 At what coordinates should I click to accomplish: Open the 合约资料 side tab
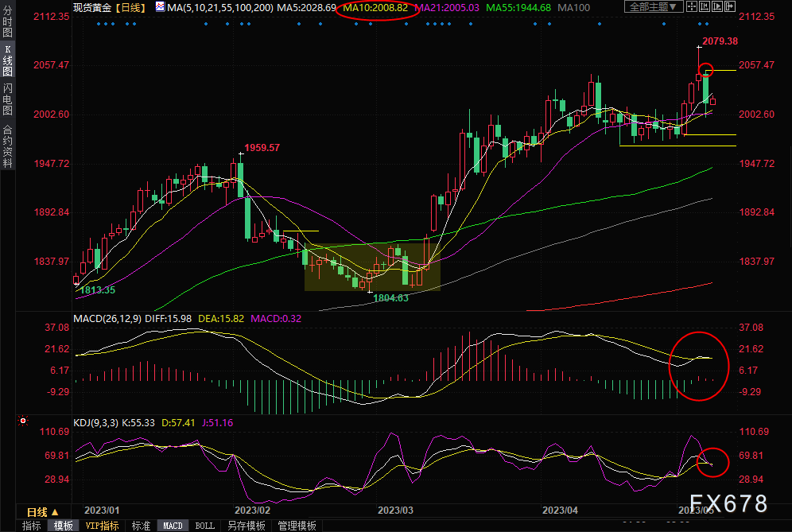click(7, 146)
